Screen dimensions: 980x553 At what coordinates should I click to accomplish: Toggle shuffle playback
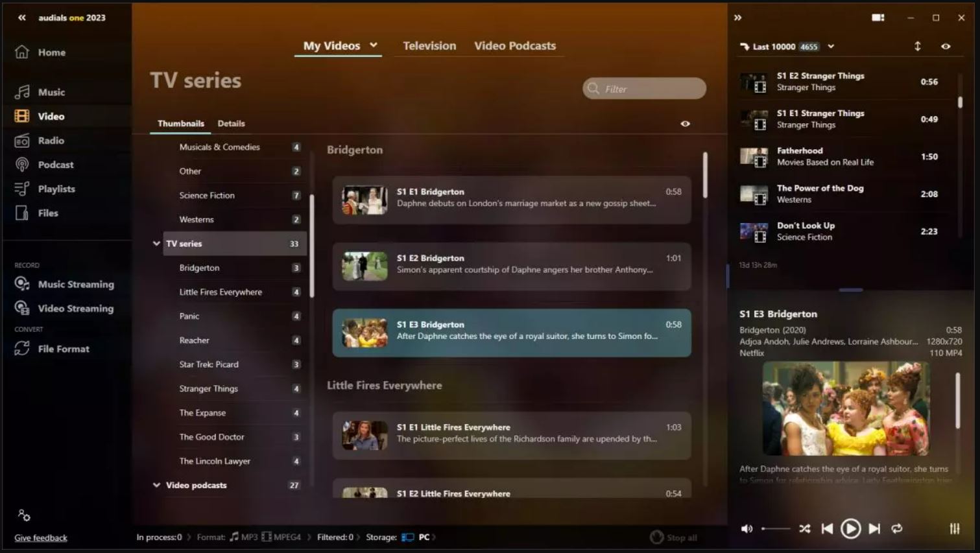pyautogui.click(x=805, y=529)
